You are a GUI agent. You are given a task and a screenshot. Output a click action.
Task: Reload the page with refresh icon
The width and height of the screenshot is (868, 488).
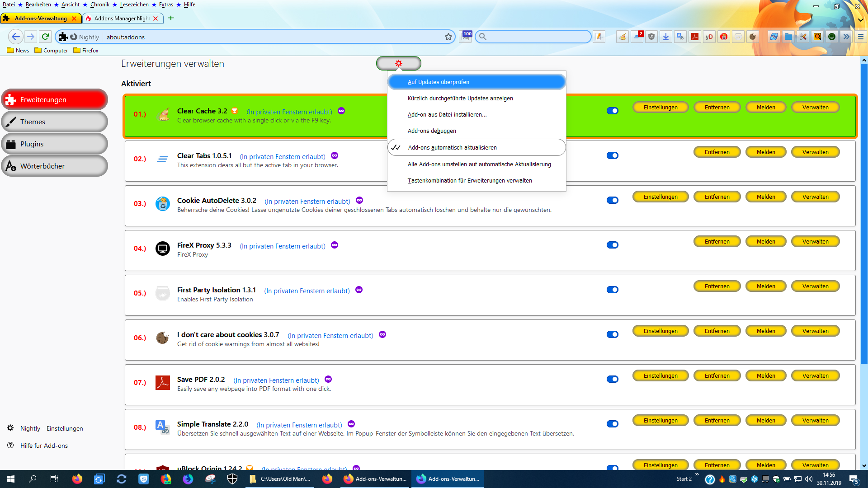[x=45, y=37]
